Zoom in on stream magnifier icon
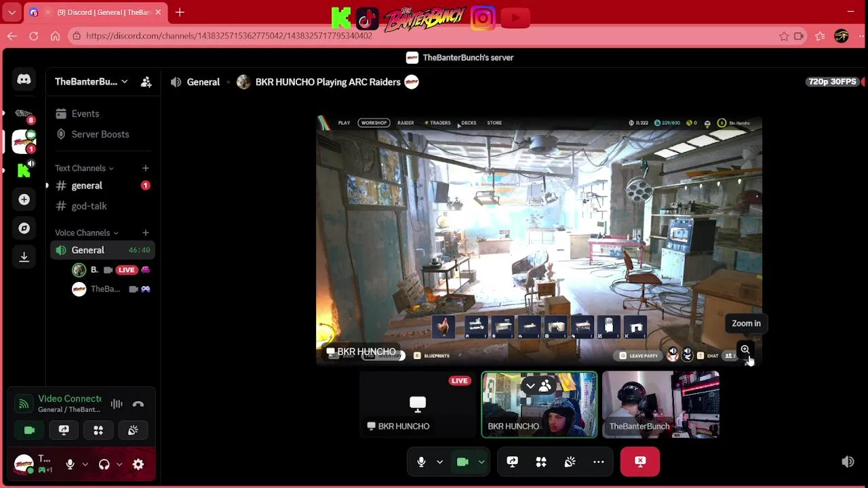Image resolution: width=868 pixels, height=488 pixels. point(745,350)
